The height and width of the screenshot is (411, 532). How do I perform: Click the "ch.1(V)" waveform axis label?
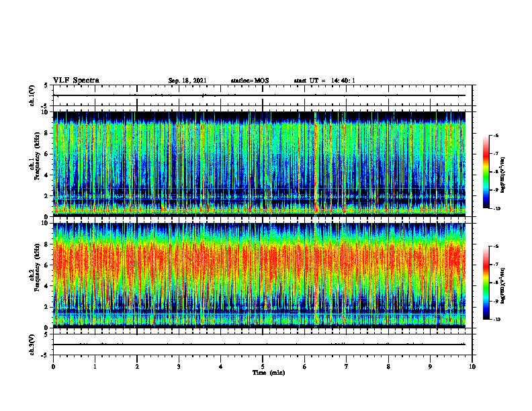32,95
